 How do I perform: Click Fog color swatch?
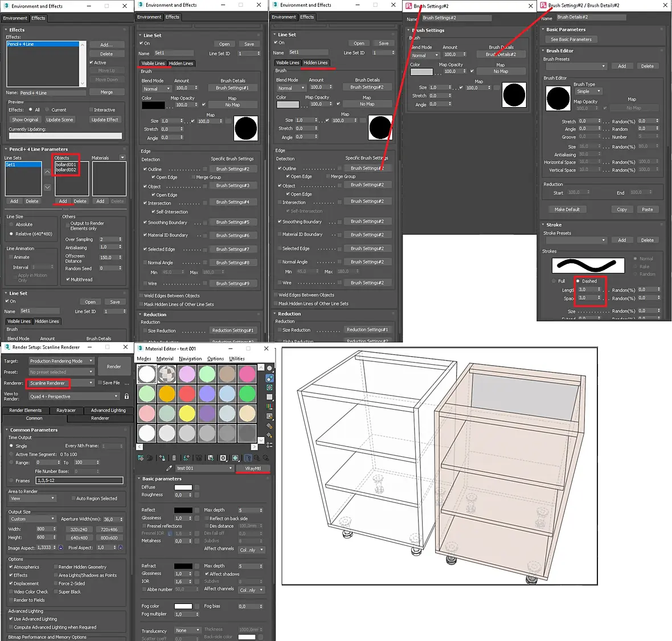[x=183, y=606]
